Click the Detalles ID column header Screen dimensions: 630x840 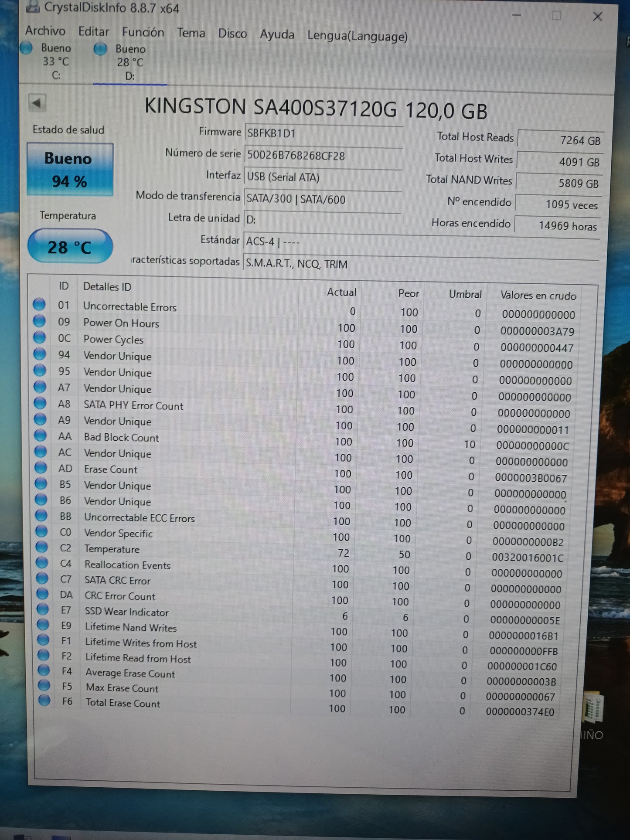point(107,286)
